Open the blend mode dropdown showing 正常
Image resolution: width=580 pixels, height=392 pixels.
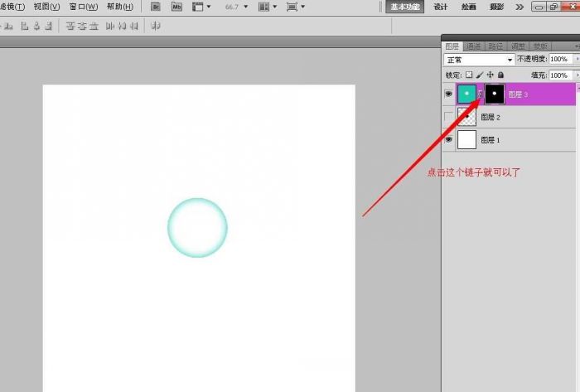[479, 60]
